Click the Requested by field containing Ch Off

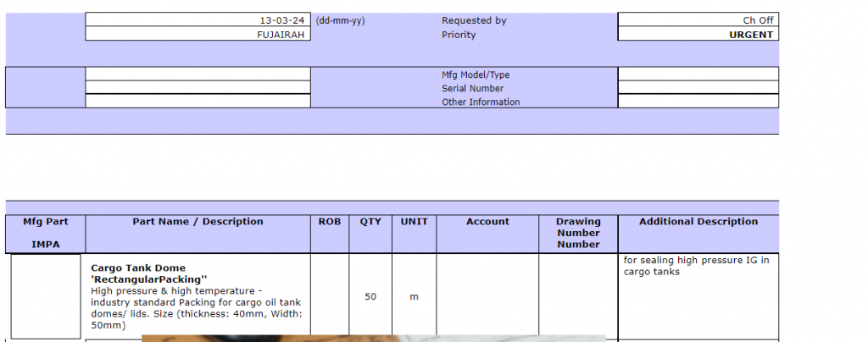click(x=698, y=20)
